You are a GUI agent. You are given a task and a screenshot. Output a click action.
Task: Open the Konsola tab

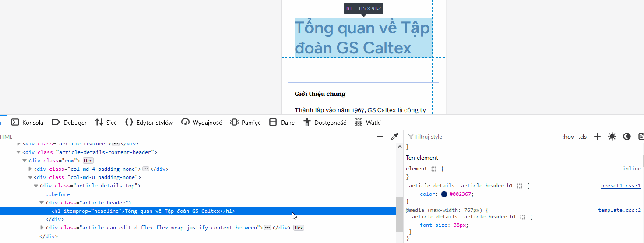tap(27, 123)
